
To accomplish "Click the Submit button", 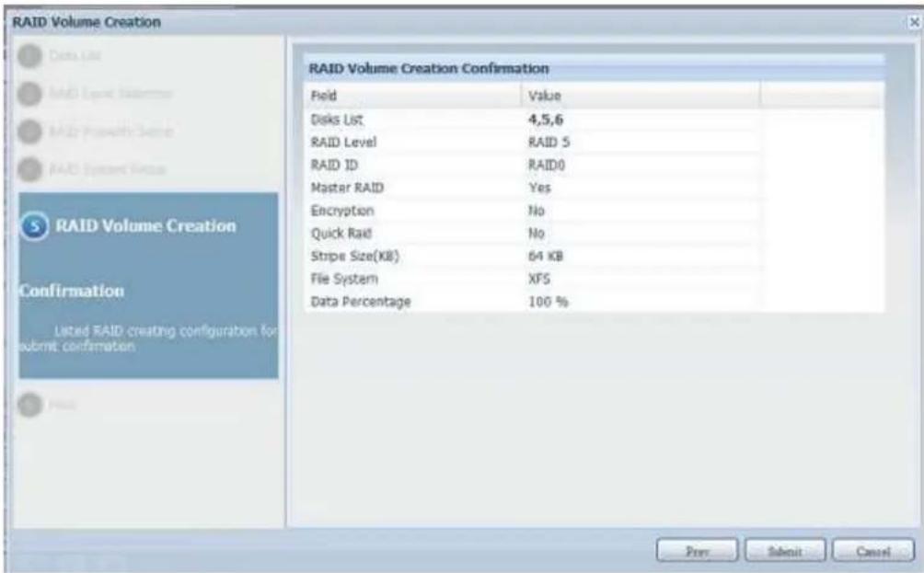I will 785,551.
